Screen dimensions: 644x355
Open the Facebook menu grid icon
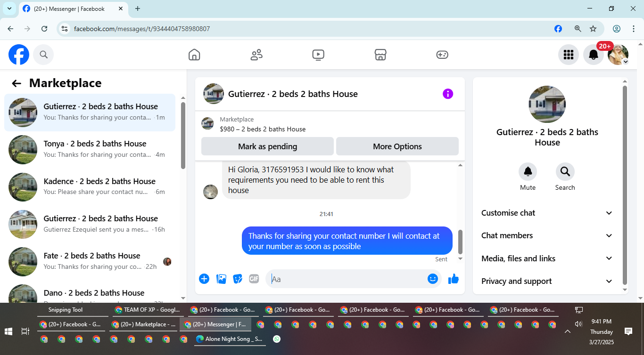pos(569,55)
